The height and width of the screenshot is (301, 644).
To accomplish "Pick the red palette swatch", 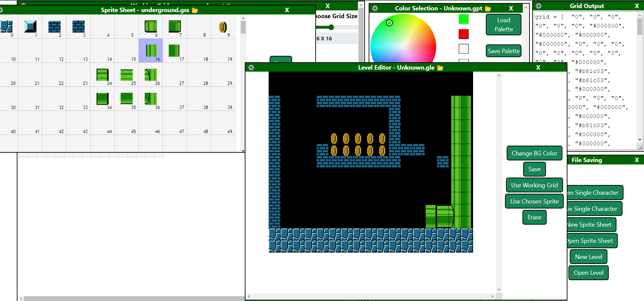I will pyautogui.click(x=464, y=34).
